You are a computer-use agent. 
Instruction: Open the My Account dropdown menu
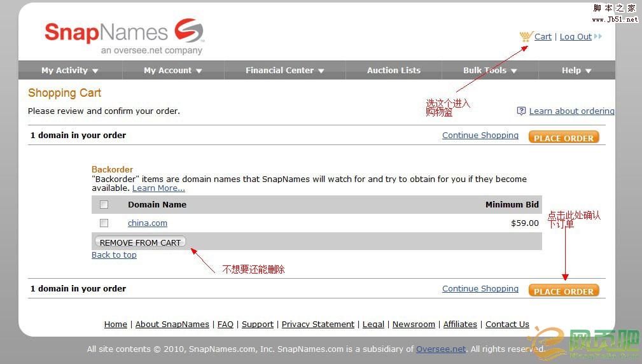[172, 71]
